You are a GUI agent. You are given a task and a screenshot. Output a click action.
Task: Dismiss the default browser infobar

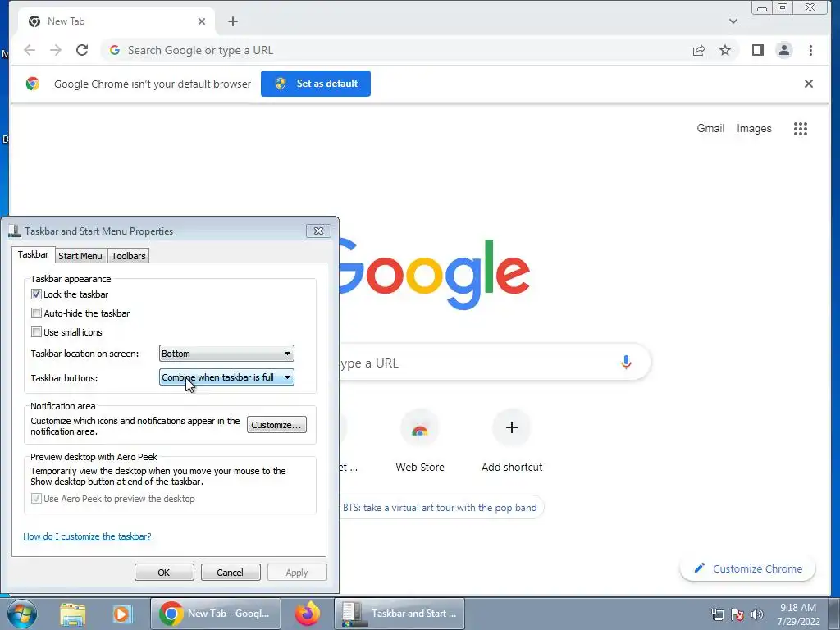tap(809, 84)
